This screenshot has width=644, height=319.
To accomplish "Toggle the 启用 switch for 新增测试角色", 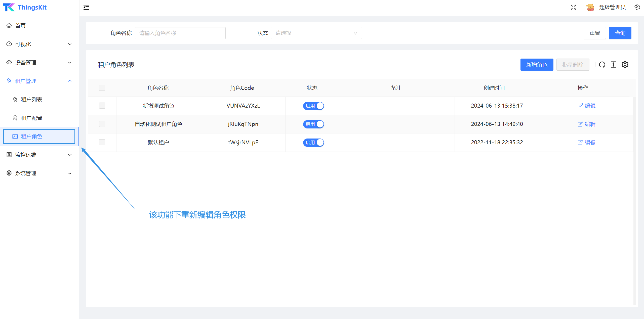I will [x=313, y=106].
